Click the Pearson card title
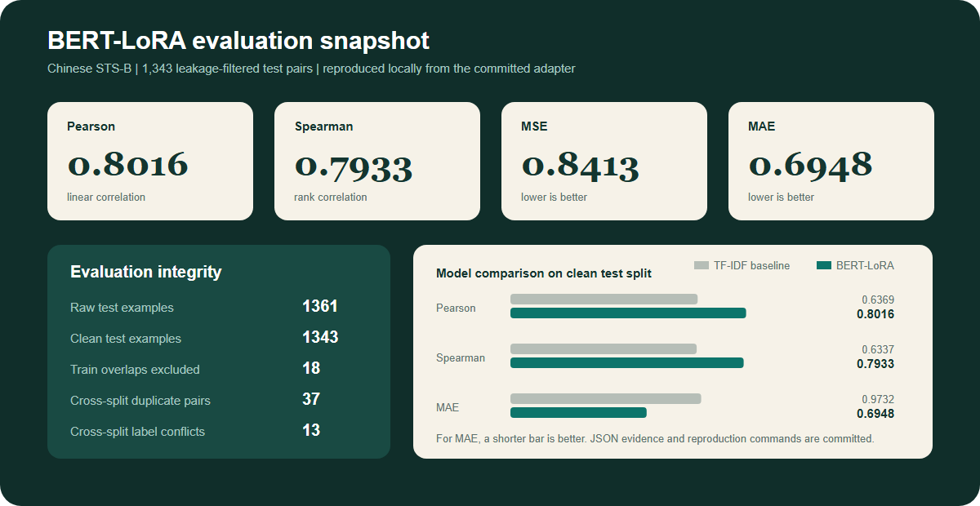Viewport: 980px width, 506px height. click(x=91, y=126)
